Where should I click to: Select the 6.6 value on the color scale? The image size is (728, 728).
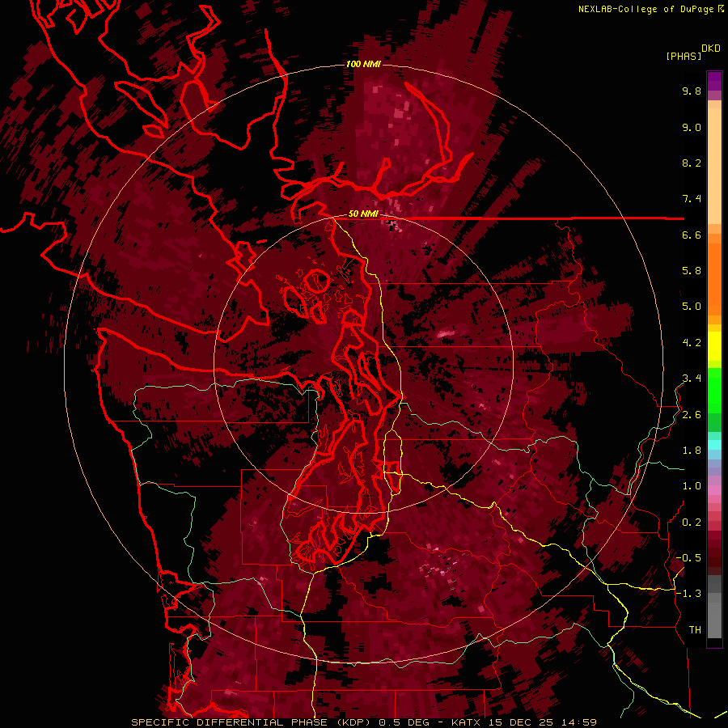692,235
